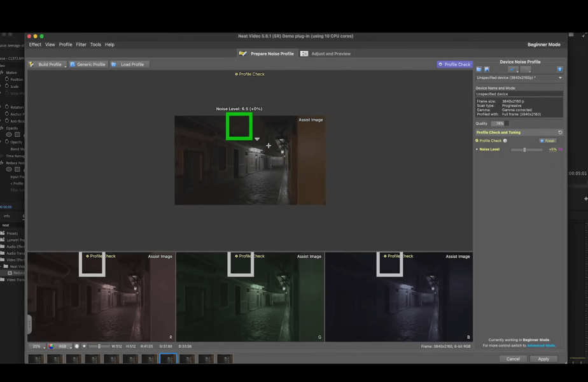The height and width of the screenshot is (382, 588).
Task: Click the Apply button
Action: click(x=543, y=359)
